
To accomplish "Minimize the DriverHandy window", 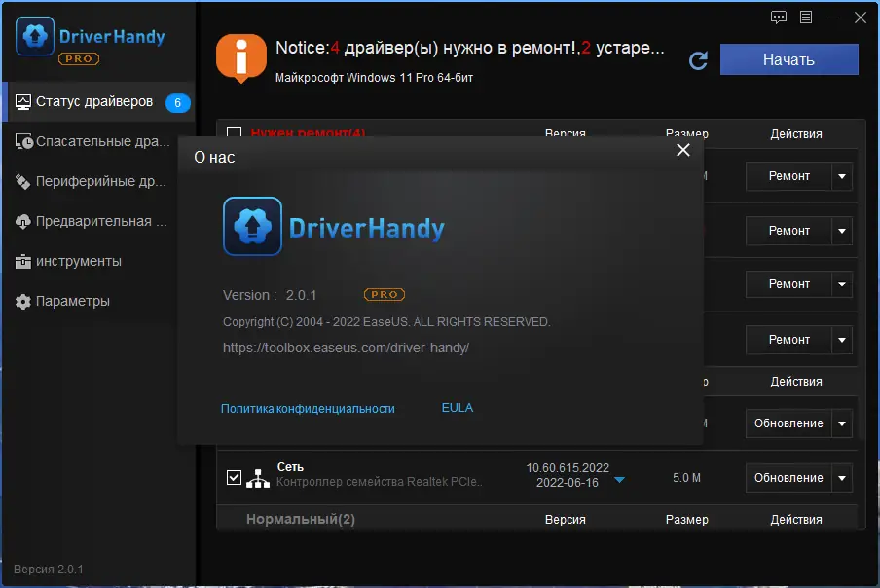I will (833, 18).
